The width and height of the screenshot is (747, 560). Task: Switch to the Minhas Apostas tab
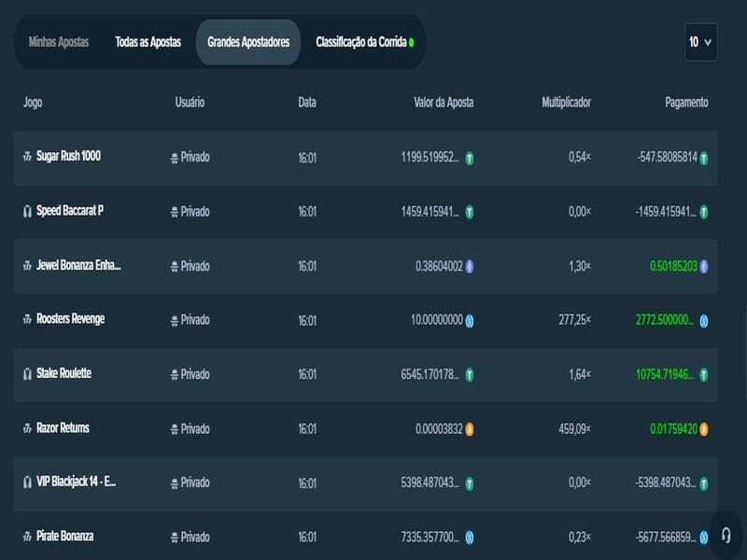59,42
